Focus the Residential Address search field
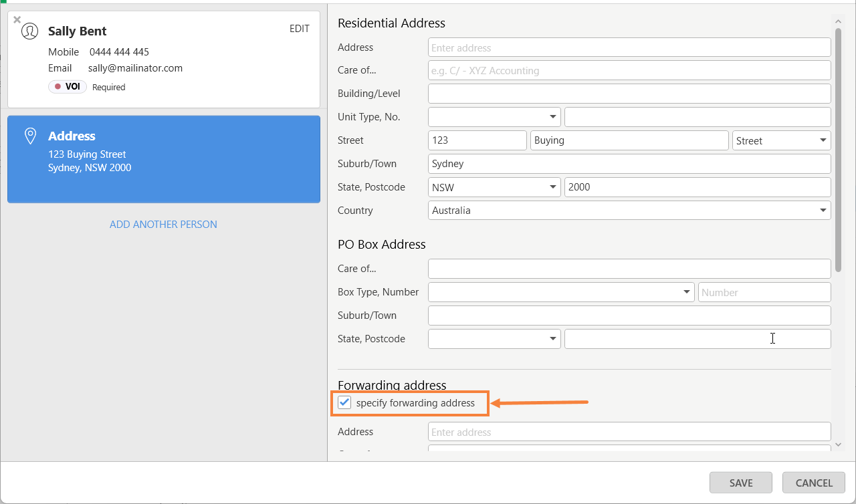The width and height of the screenshot is (856, 504). click(x=629, y=47)
